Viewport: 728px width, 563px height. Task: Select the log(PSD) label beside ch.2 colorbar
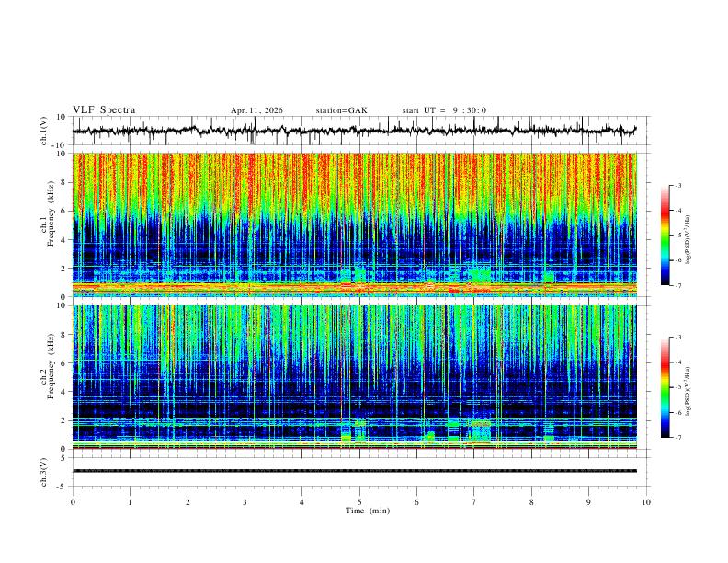688,392
